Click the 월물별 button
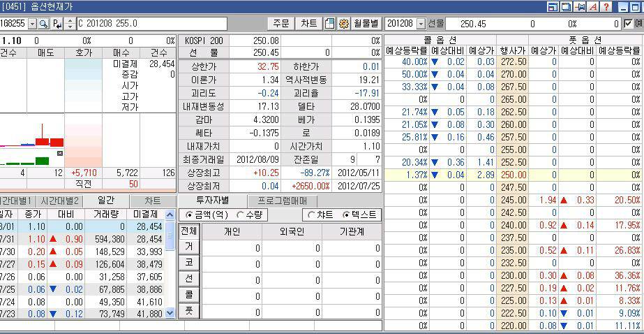The width and height of the screenshot is (644, 334). [x=366, y=23]
